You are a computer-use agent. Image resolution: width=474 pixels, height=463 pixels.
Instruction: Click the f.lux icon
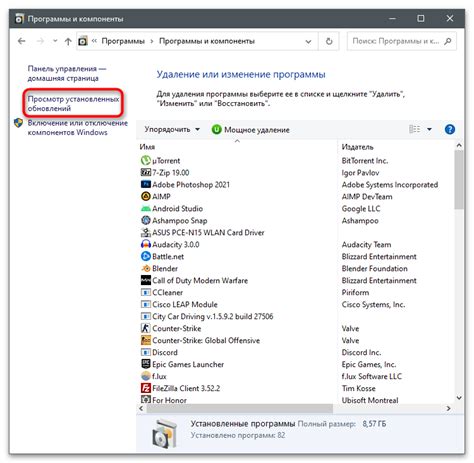(x=146, y=376)
